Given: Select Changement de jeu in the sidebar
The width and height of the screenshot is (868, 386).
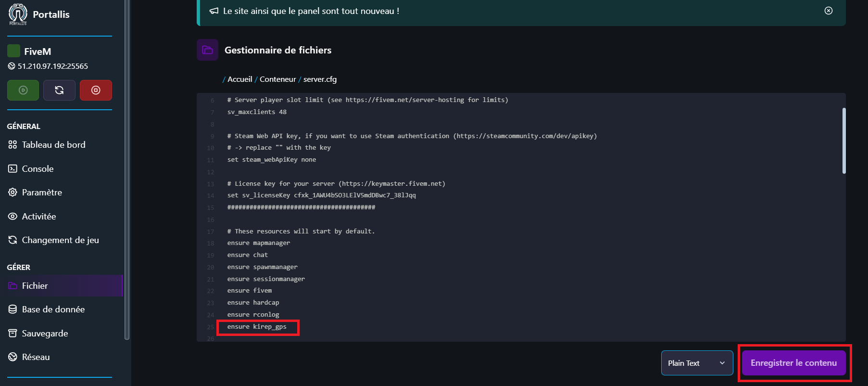Looking at the screenshot, I should pos(61,240).
